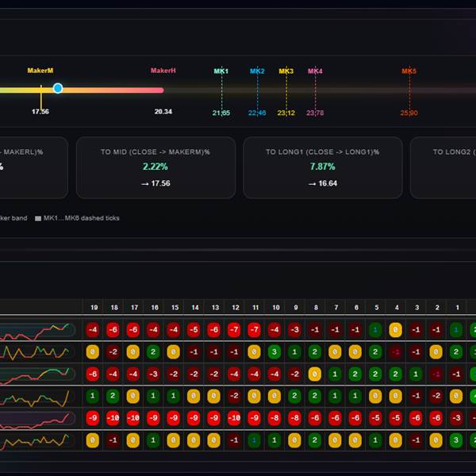This screenshot has width=476, height=476.
Task: Click the -4 cell in column 19
Action: pos(93,330)
